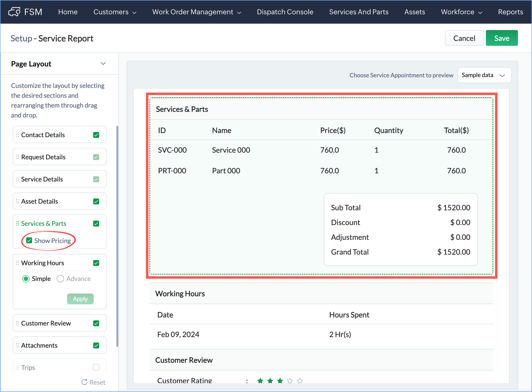Screen dimensions: 532x392
Task: Click the fourth customer rating star
Action: coord(290,381)
